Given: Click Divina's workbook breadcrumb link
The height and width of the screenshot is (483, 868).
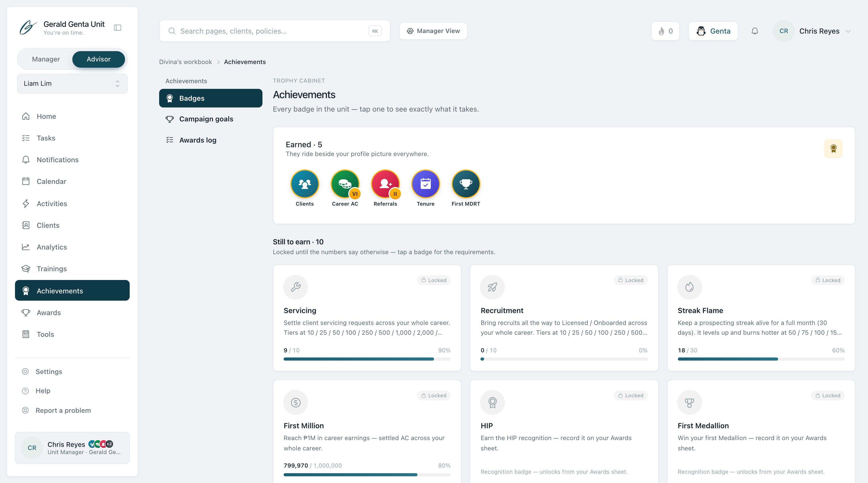Looking at the screenshot, I should point(185,62).
